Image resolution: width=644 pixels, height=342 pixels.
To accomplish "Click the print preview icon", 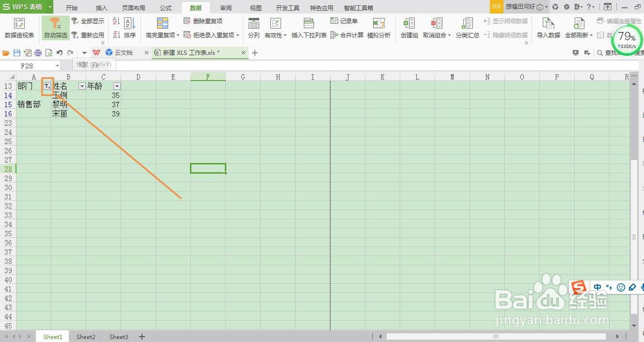I will coord(48,53).
